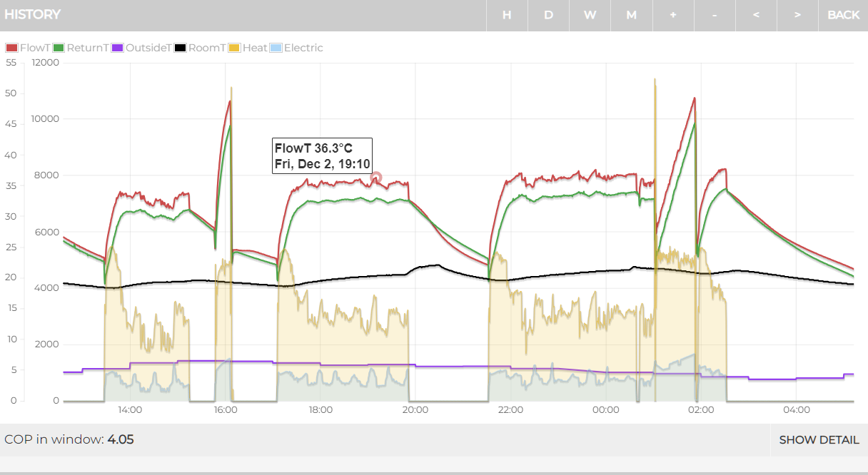868x475 pixels.
Task: Toggle the OutsideT series in the legend
Action: (x=142, y=48)
